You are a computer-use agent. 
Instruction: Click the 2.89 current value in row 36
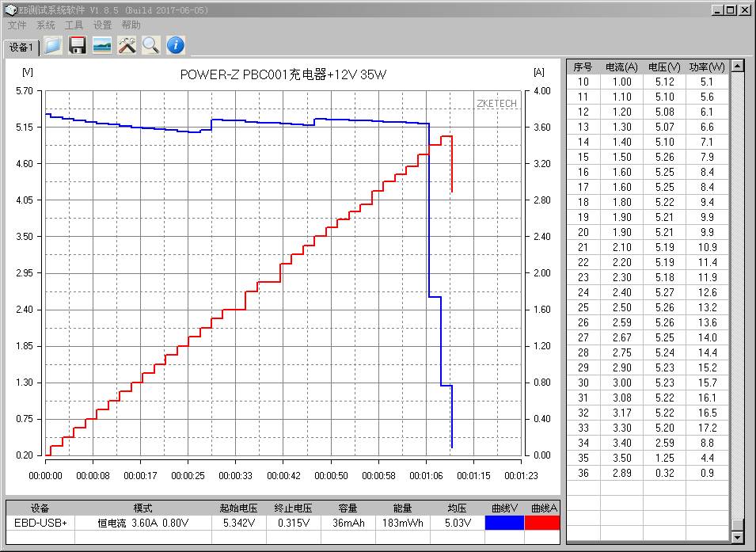(621, 473)
